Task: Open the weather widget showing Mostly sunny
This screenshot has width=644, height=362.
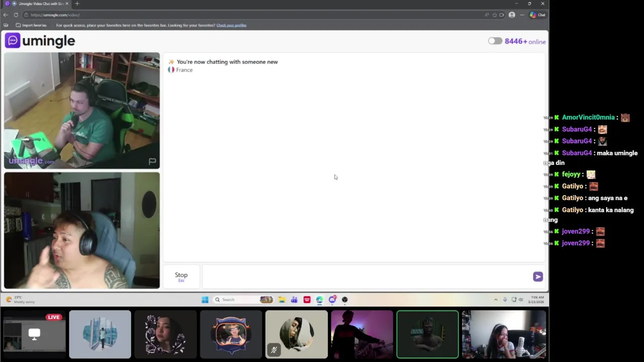Action: [20, 300]
